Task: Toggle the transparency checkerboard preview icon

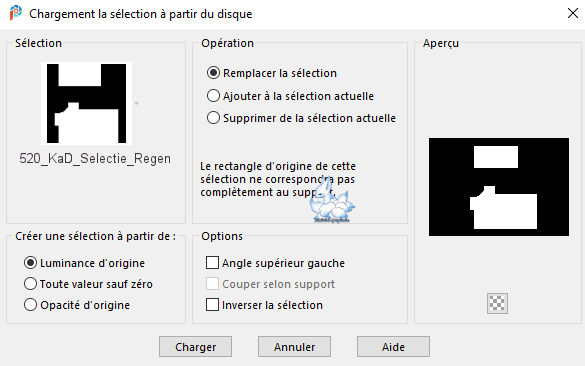Action: (x=497, y=303)
